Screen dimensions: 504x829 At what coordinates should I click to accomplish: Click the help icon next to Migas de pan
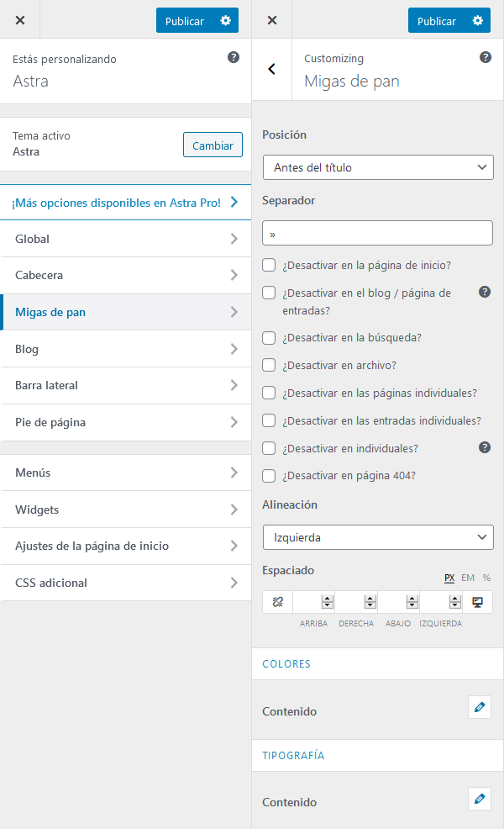tap(486, 57)
